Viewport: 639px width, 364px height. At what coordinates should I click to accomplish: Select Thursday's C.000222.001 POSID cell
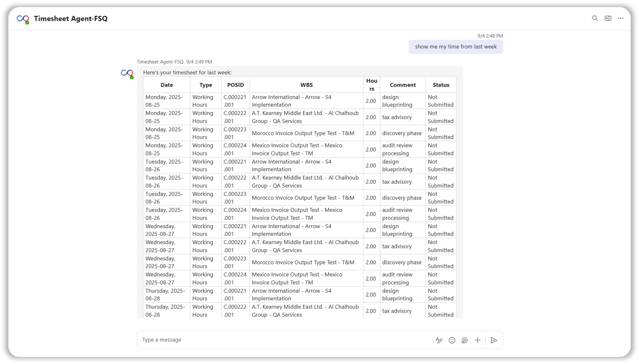coord(235,311)
